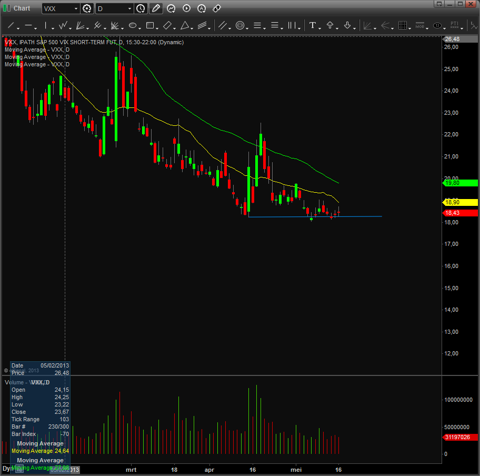Pick the grid drawing tool

click(x=403, y=25)
